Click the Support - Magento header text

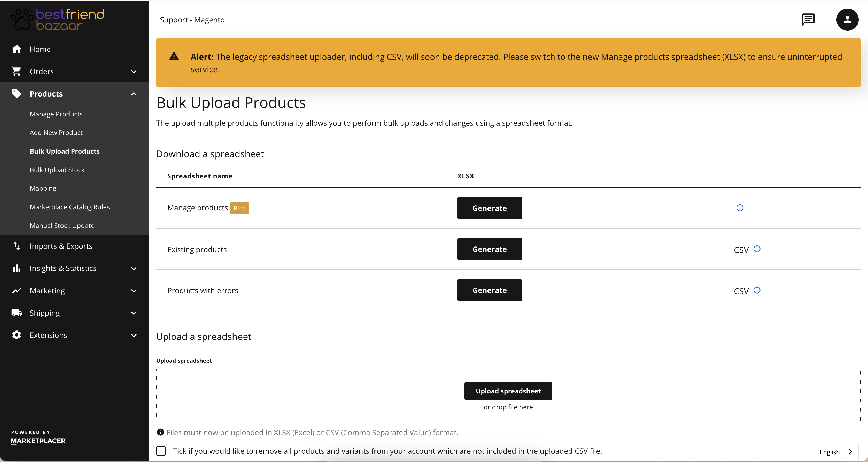click(x=192, y=20)
